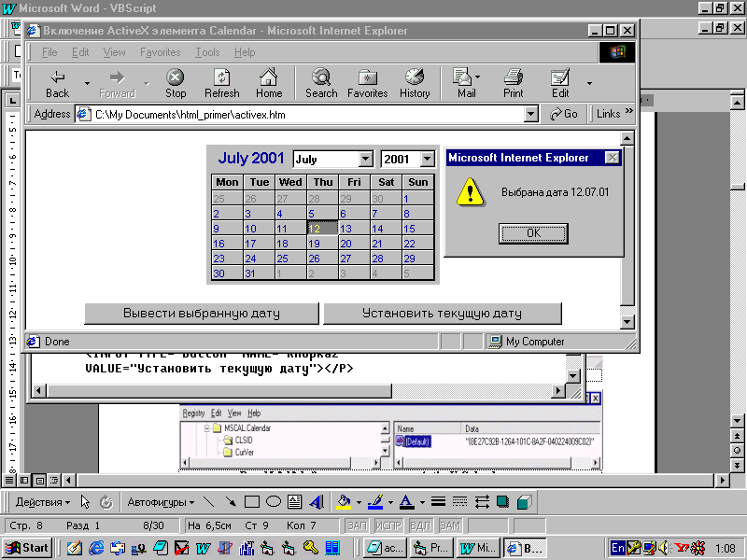Click the En language indicator in tray
Image resolution: width=747 pixels, height=560 pixels.
[x=617, y=548]
